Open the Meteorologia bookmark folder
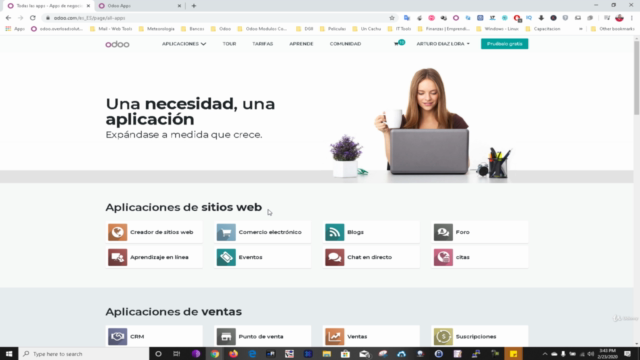This screenshot has width=640, height=360. [x=157, y=29]
